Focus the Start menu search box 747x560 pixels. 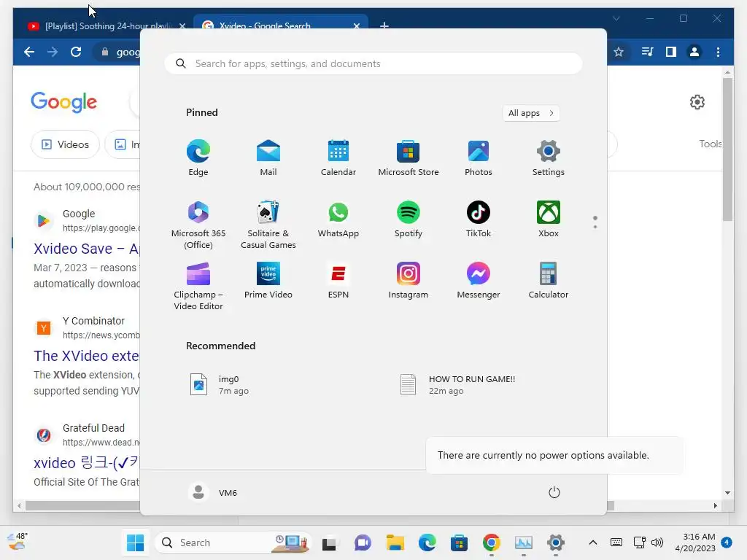(x=373, y=63)
